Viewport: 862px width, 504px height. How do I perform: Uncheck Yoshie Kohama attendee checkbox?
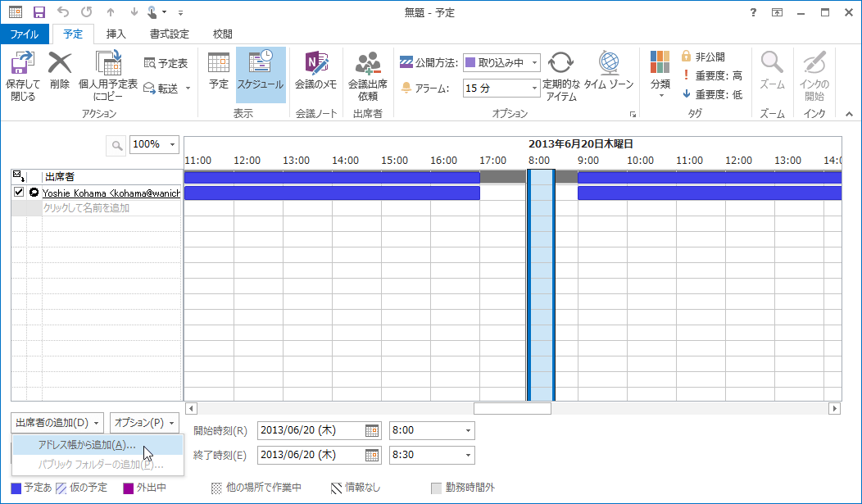[19, 192]
